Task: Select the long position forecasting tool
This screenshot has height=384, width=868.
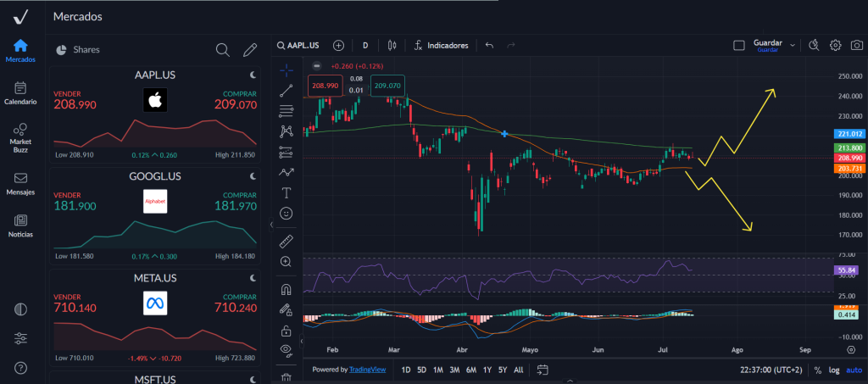Action: coord(287,152)
